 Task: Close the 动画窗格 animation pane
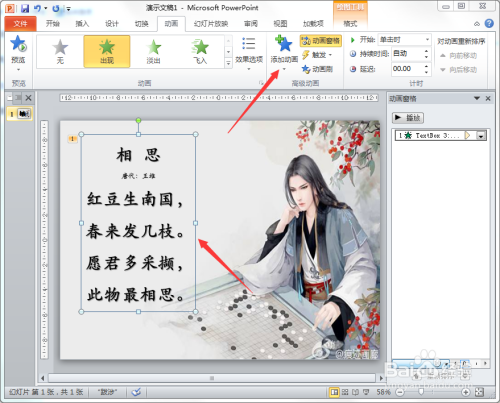[x=488, y=98]
